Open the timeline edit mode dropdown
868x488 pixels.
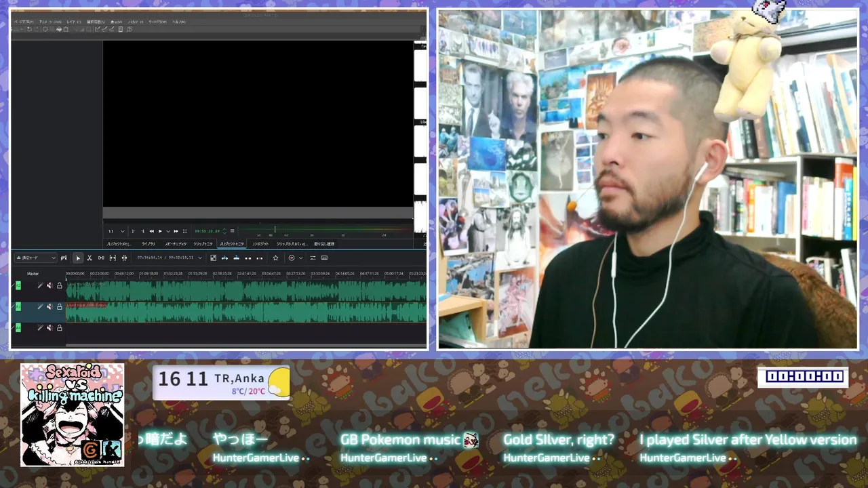click(35, 258)
